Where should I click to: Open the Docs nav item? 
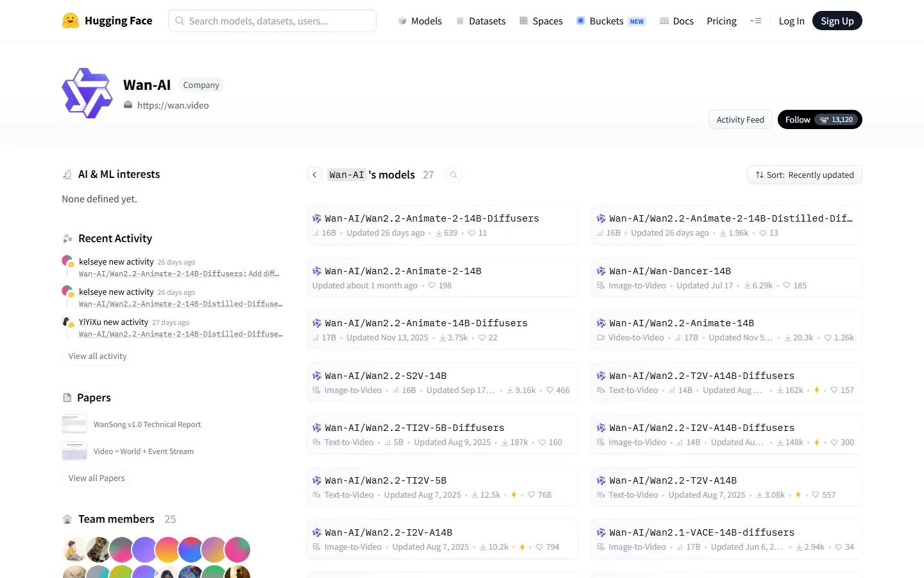pos(676,21)
